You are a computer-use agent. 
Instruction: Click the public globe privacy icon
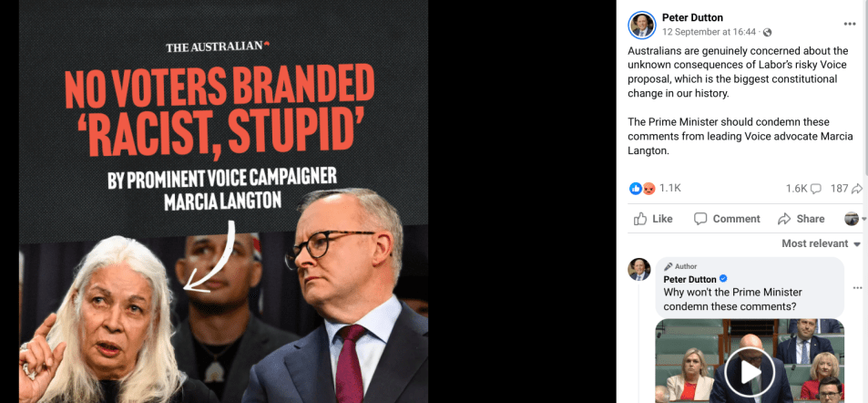pos(767,32)
